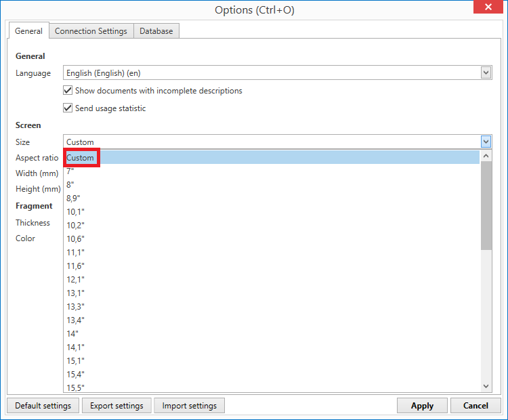This screenshot has height=420, width=508.
Task: Select the 11,6" screen size
Action: tap(272, 266)
